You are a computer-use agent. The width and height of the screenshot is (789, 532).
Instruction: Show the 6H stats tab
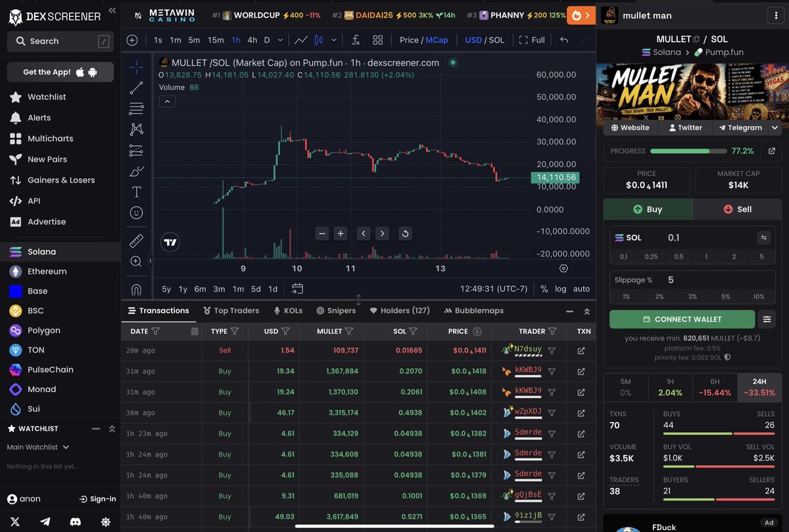(715, 387)
